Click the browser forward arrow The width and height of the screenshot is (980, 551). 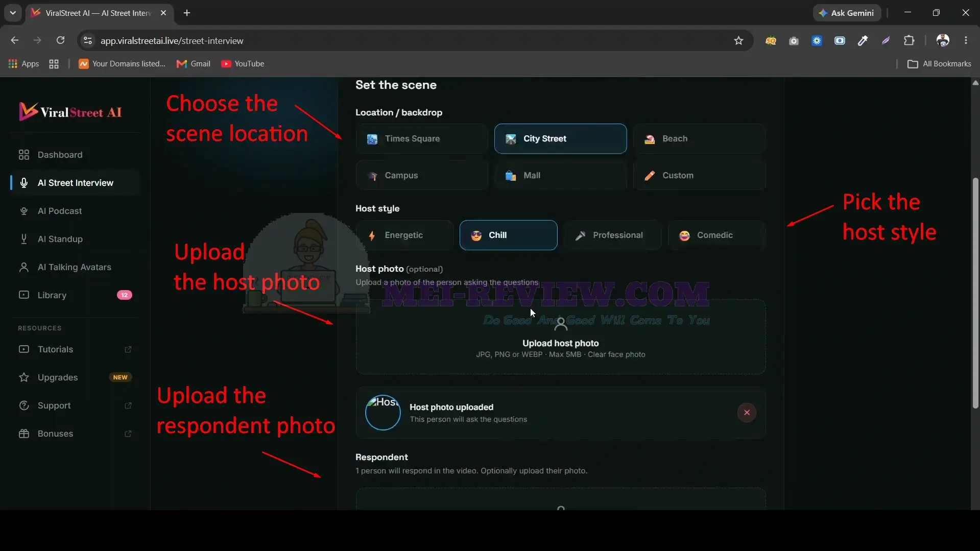pyautogui.click(x=37, y=40)
